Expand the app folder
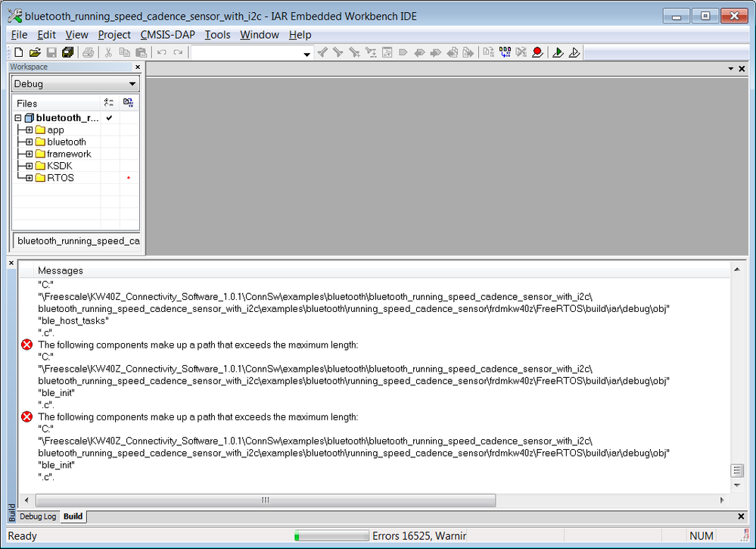 [30, 129]
